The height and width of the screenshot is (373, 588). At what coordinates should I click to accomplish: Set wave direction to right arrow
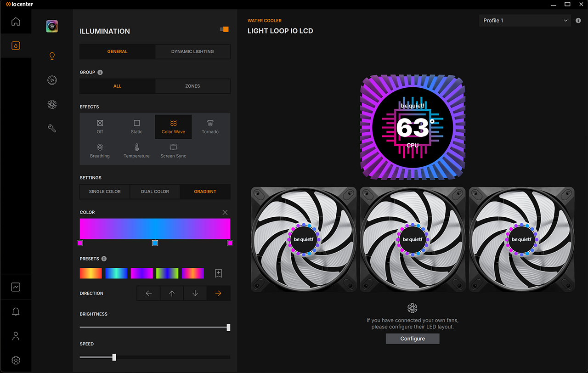[x=218, y=294]
